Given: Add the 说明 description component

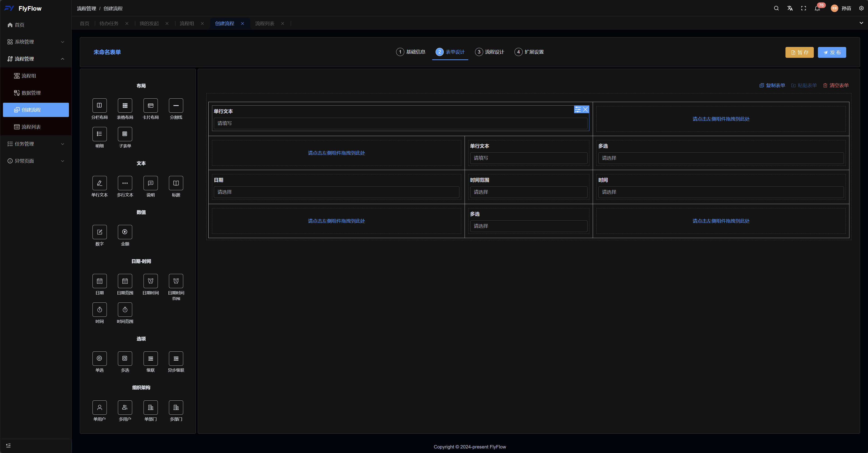Looking at the screenshot, I should [x=151, y=183].
